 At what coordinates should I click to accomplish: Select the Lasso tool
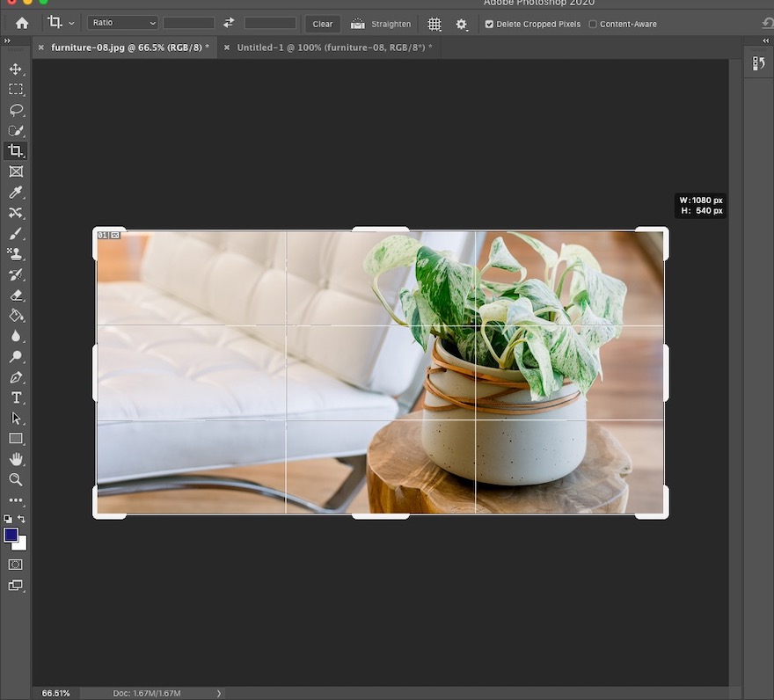click(16, 110)
